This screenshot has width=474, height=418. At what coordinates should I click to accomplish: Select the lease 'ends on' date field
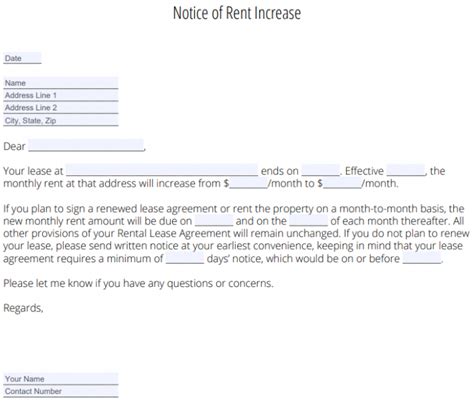coord(320,170)
